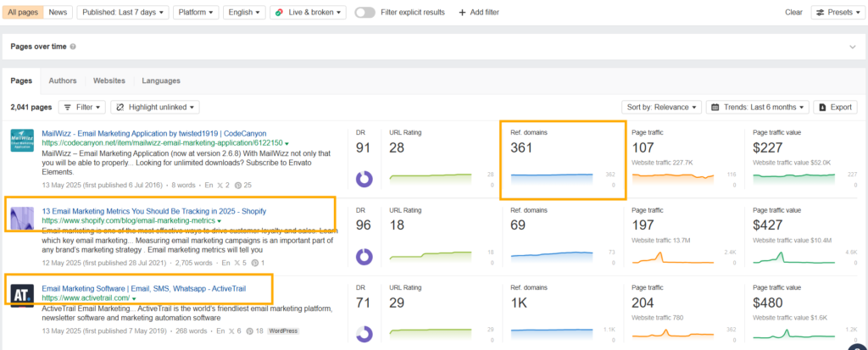Click the ActiveTrail AT logo icon
Viewport: 868px width, 350px height.
pyautogui.click(x=22, y=296)
